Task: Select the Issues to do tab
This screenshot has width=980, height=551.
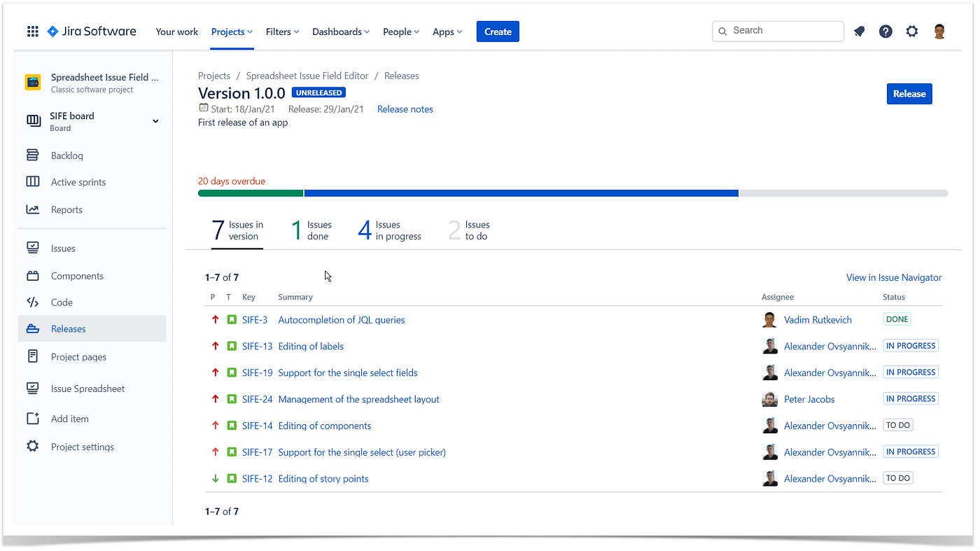Action: coord(469,230)
